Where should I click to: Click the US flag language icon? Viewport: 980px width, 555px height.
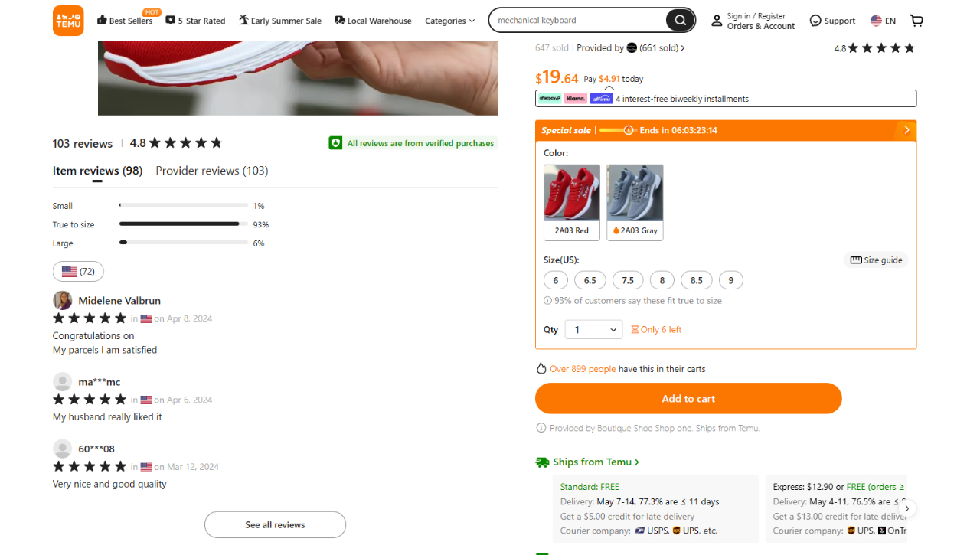[876, 21]
